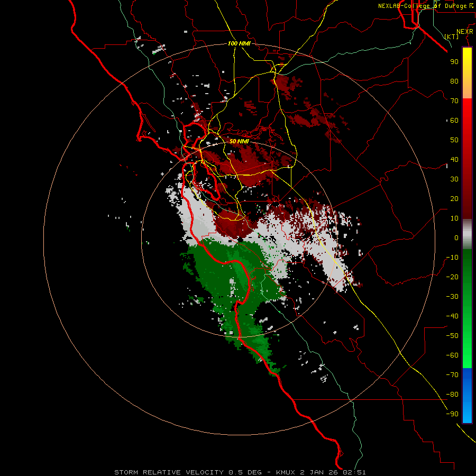Select the 60 label on the velocity scale
The width and height of the screenshot is (476, 476).
[x=454, y=121]
